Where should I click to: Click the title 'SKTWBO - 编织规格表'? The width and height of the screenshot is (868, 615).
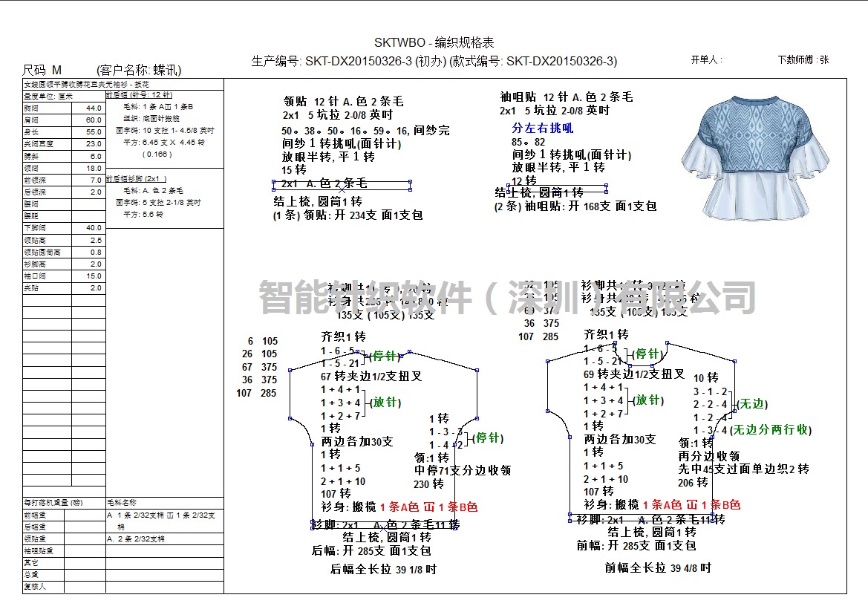click(434, 42)
